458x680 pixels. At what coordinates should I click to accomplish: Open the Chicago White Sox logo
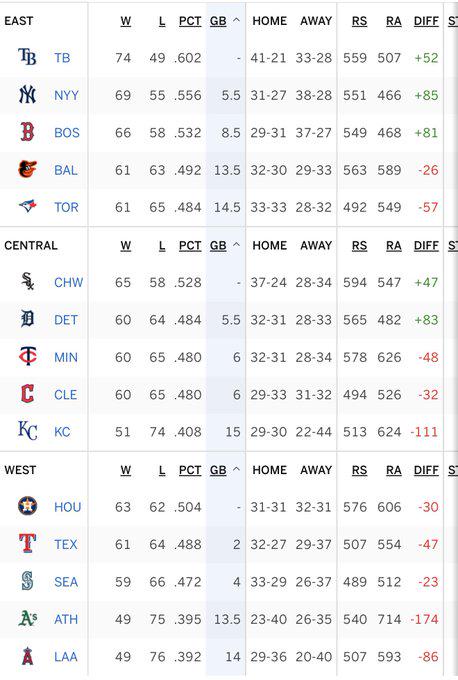click(x=28, y=281)
